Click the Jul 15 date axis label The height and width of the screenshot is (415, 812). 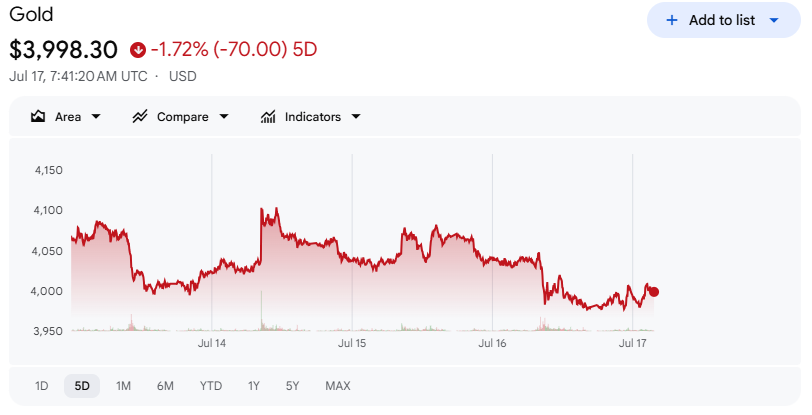[352, 343]
